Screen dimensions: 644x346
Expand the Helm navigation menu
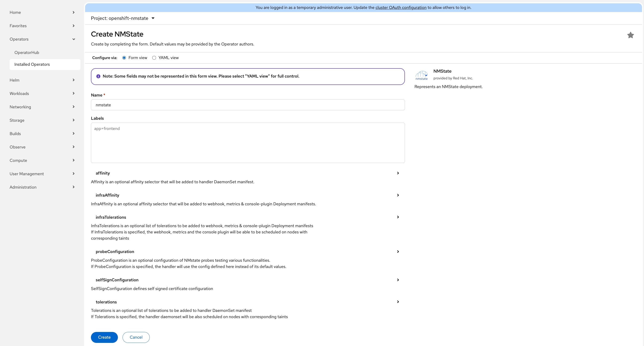click(x=42, y=80)
